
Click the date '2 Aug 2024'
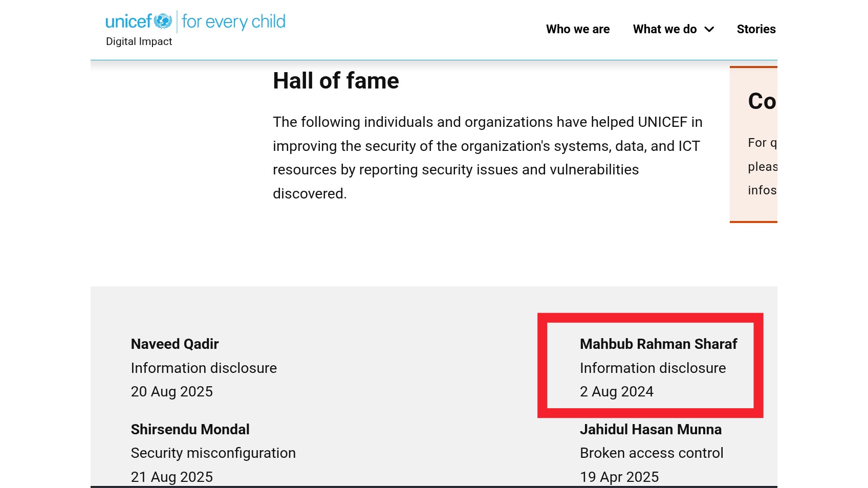coord(617,392)
